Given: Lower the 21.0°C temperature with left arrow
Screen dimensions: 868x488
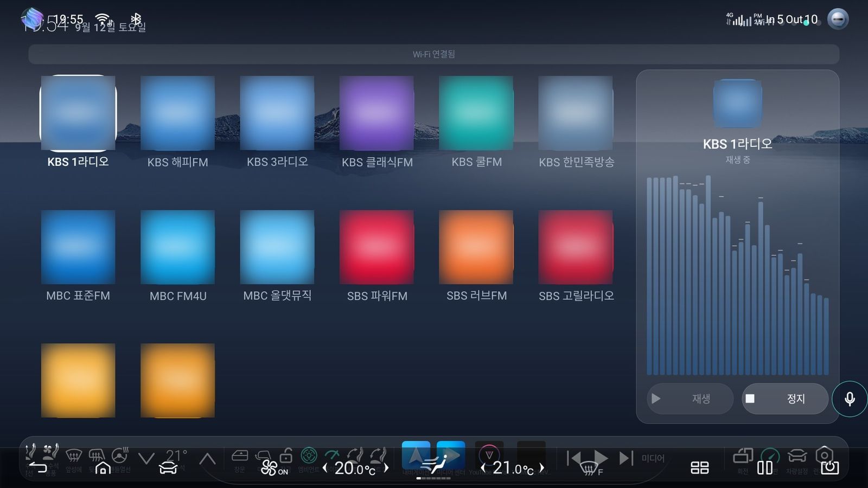Looking at the screenshot, I should pos(482,467).
